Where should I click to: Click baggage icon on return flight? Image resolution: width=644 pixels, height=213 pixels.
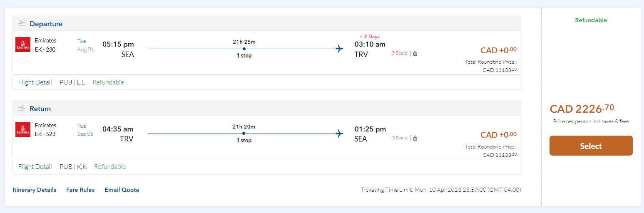(415, 138)
